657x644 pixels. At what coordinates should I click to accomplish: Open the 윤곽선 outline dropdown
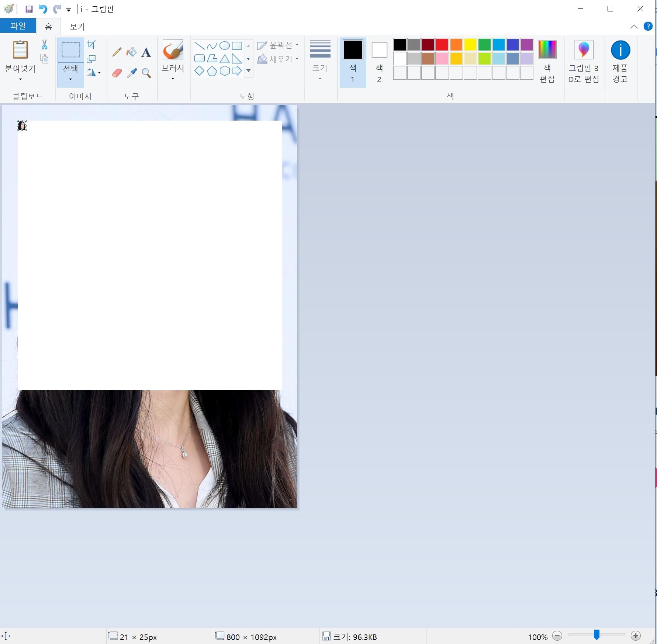[278, 45]
